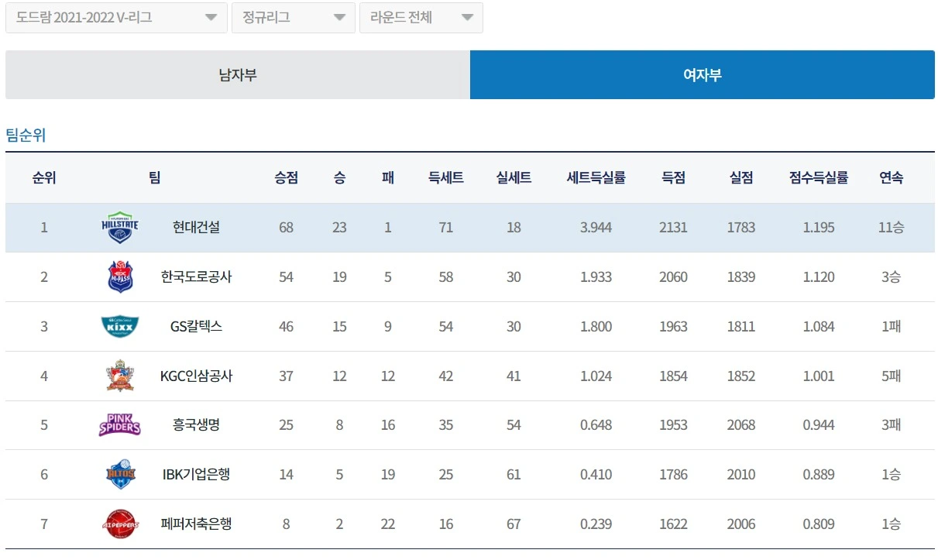Click the 1.001 point ratio cell

tap(819, 376)
